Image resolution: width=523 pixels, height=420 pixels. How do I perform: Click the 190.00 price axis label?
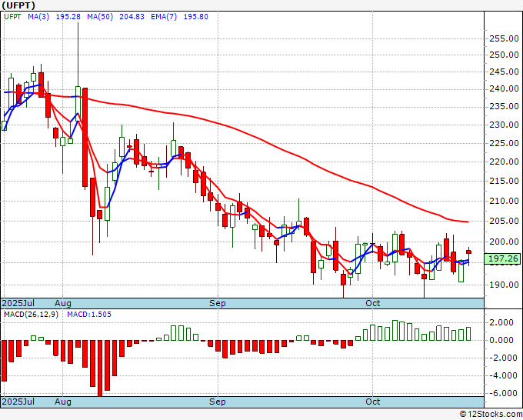pyautogui.click(x=504, y=285)
